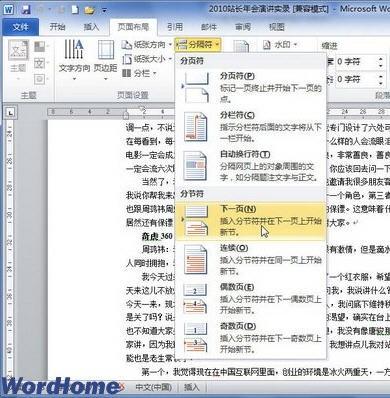
Task: Adjust the right indent spinner arrows
Action: click(x=380, y=79)
